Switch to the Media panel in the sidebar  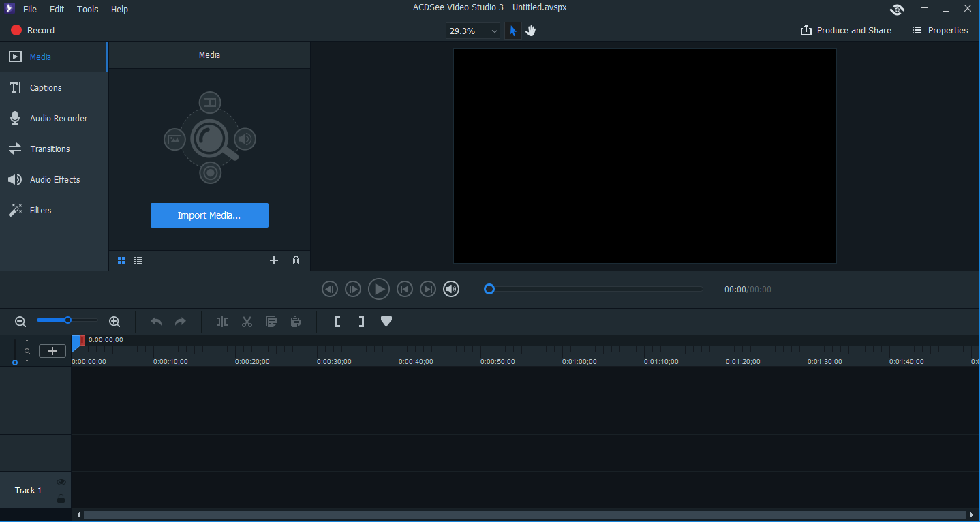(x=54, y=57)
